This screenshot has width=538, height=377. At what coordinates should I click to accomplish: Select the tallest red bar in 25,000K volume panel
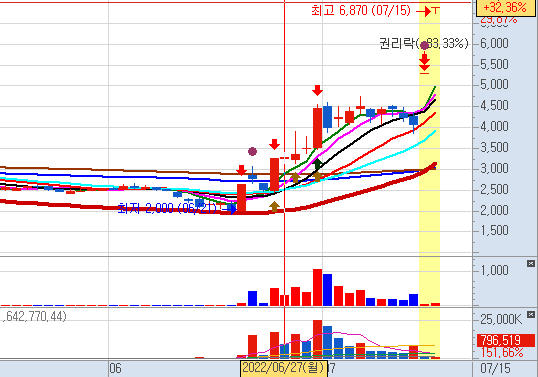pos(317,339)
